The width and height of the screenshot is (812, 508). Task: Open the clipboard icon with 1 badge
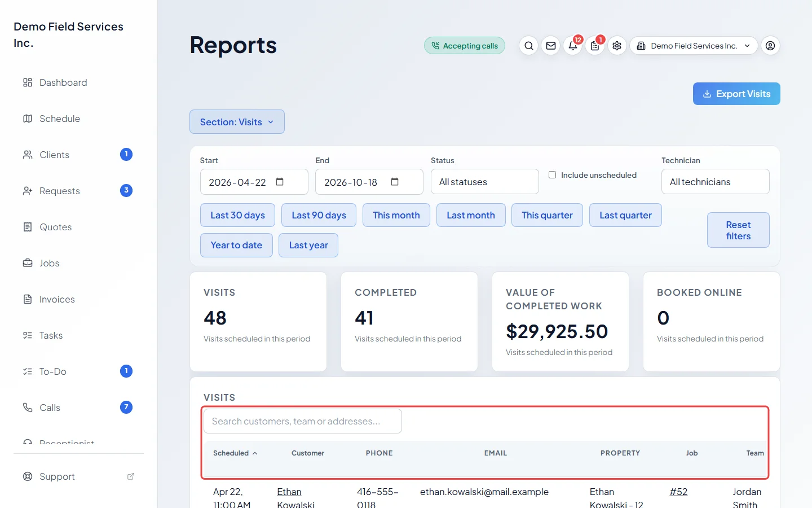click(x=595, y=46)
